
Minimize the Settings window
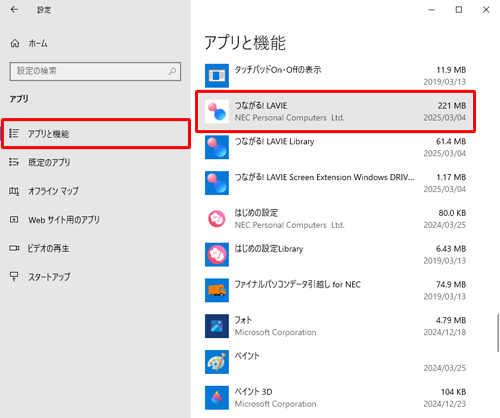tap(431, 10)
